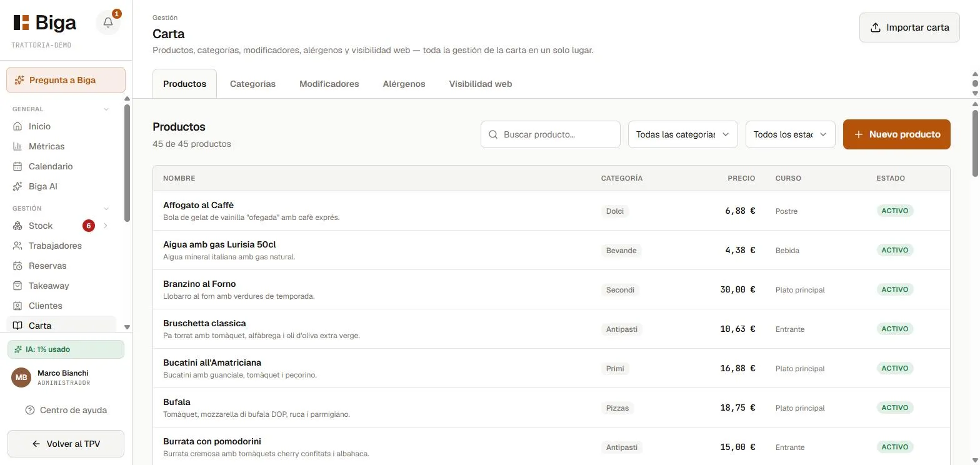
Task: Click the sidebar scroll down arrow
Action: pos(127,327)
